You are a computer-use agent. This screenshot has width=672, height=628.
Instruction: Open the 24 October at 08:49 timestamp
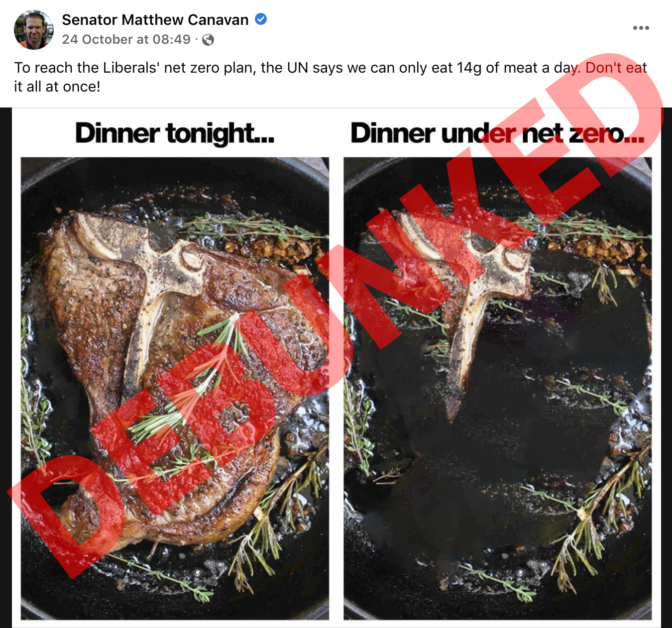(x=126, y=40)
